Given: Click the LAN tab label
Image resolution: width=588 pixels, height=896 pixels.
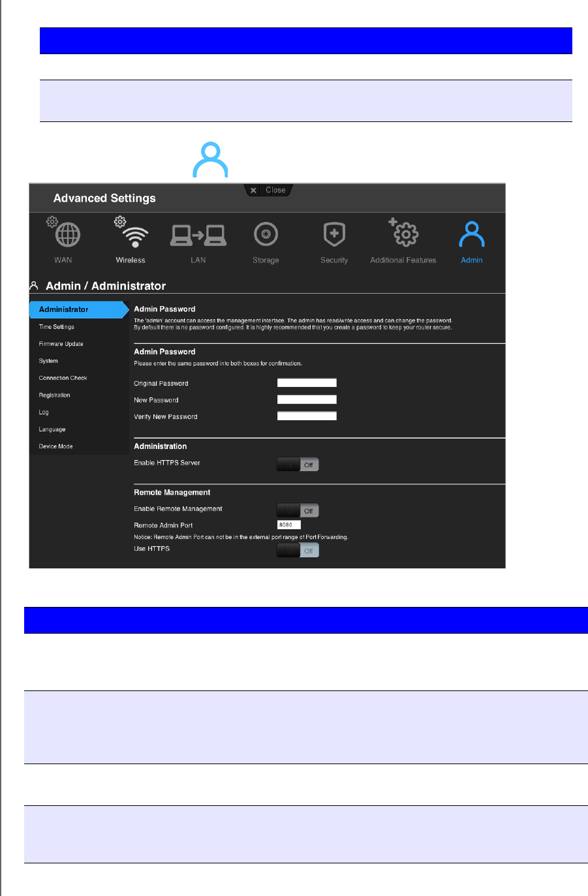Looking at the screenshot, I should pyautogui.click(x=198, y=260).
